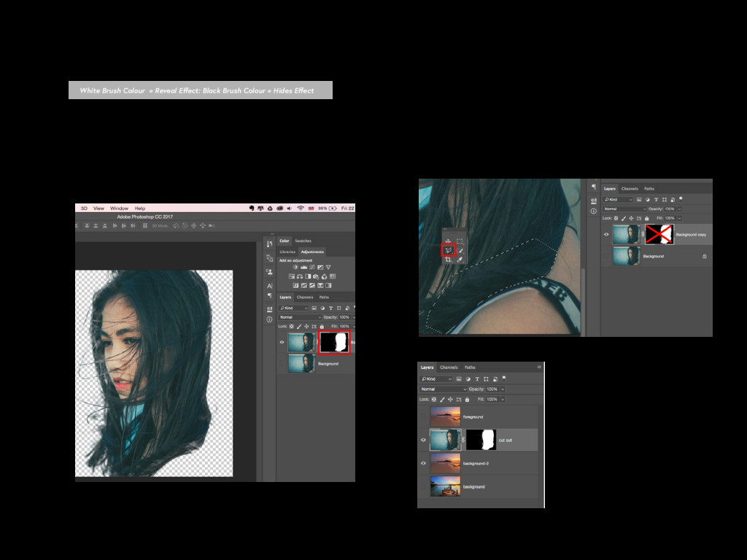The image size is (747, 560).
Task: Hide the cut out layer with eye icon
Action: click(x=423, y=440)
